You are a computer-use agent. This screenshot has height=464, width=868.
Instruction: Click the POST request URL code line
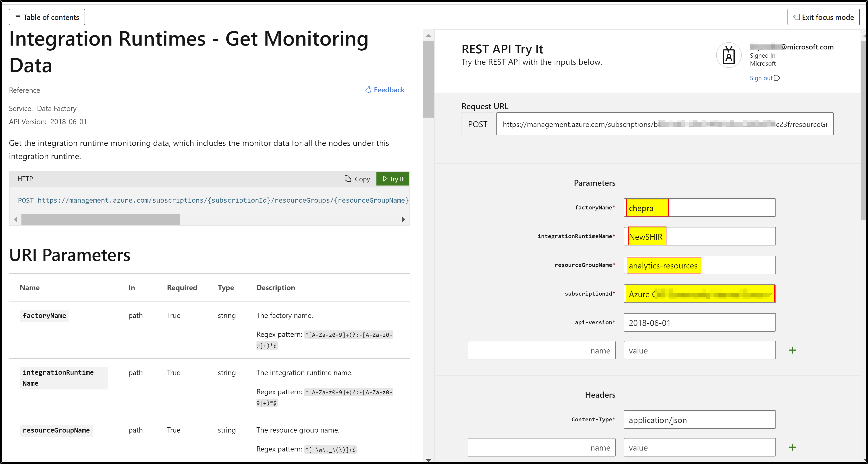point(213,200)
